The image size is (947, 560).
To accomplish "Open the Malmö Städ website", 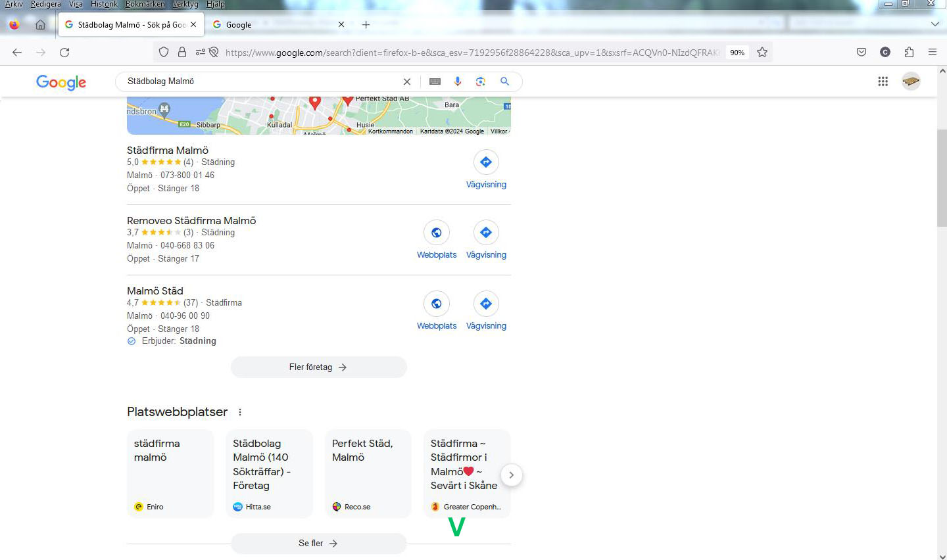I will pyautogui.click(x=437, y=311).
